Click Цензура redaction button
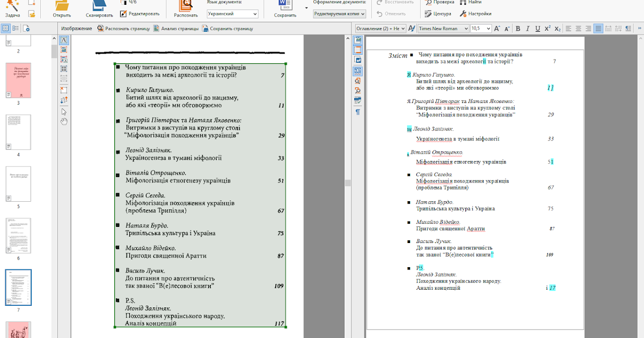This screenshot has height=338, width=644. coord(438,13)
